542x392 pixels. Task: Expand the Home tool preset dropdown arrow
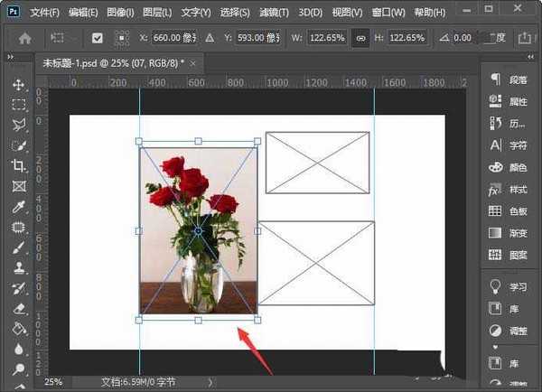point(70,39)
